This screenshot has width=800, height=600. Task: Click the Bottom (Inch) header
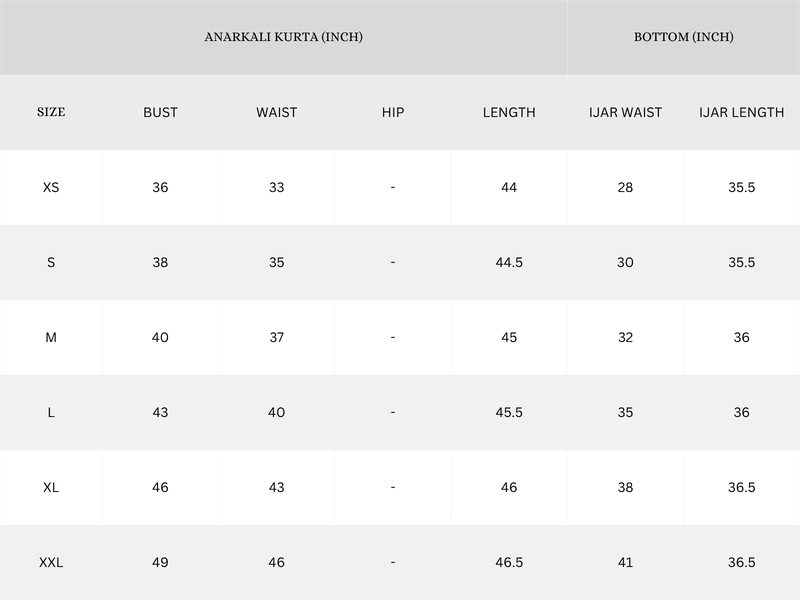click(684, 37)
